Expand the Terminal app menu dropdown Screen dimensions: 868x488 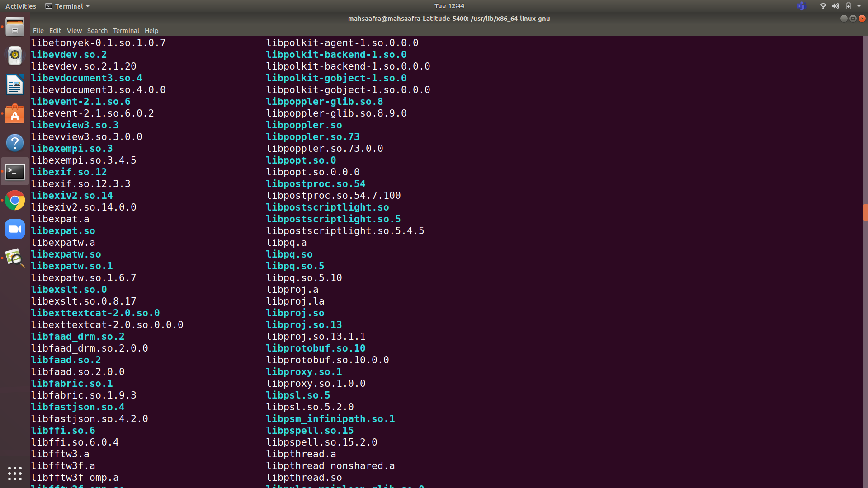[x=68, y=6]
